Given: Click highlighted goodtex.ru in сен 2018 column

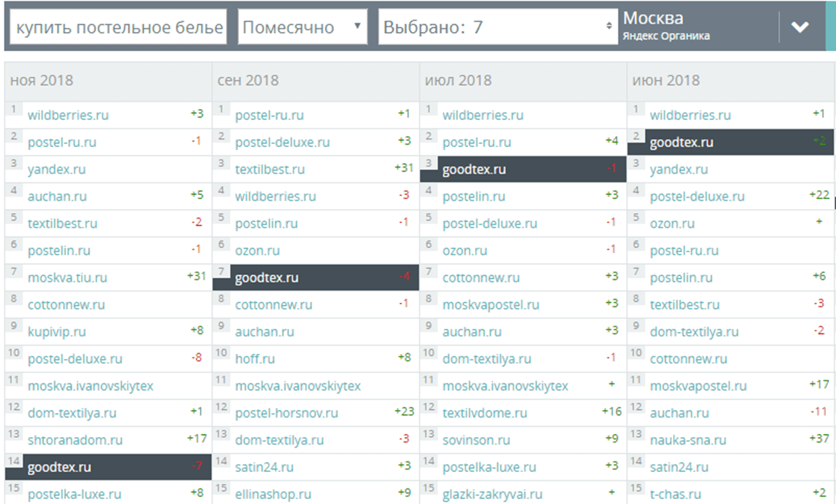Looking at the screenshot, I should (267, 278).
